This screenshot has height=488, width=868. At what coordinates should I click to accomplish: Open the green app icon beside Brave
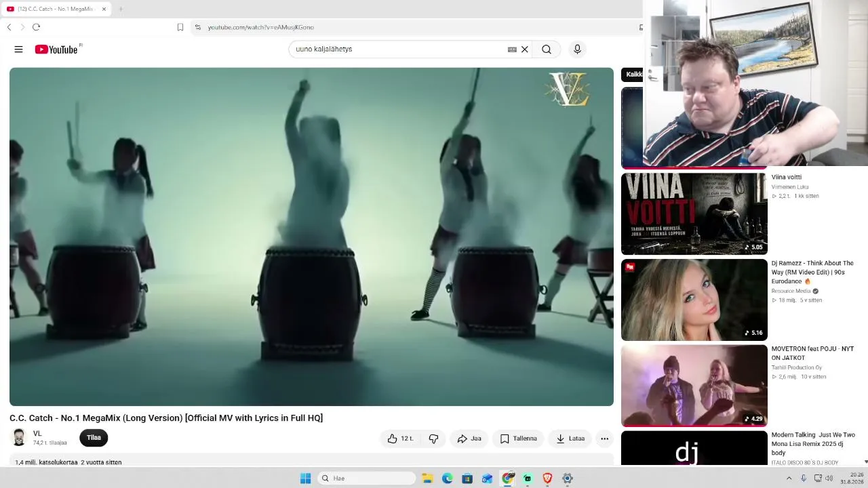(527, 479)
